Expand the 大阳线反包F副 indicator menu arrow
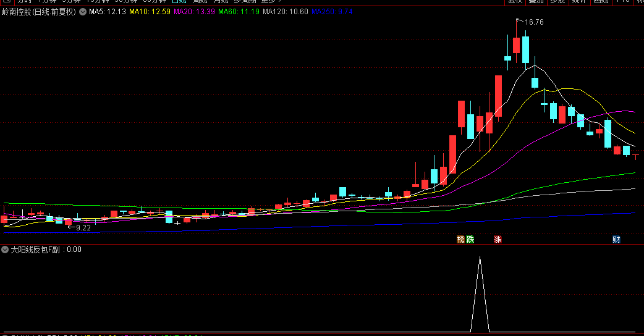The width and height of the screenshot is (644, 336). click(5, 250)
